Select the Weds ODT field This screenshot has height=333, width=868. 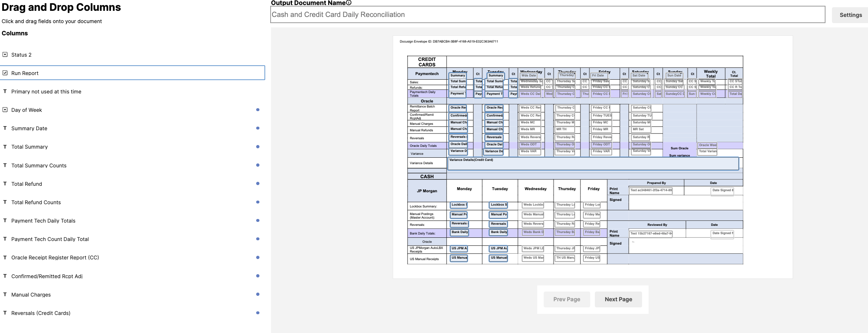(x=530, y=145)
